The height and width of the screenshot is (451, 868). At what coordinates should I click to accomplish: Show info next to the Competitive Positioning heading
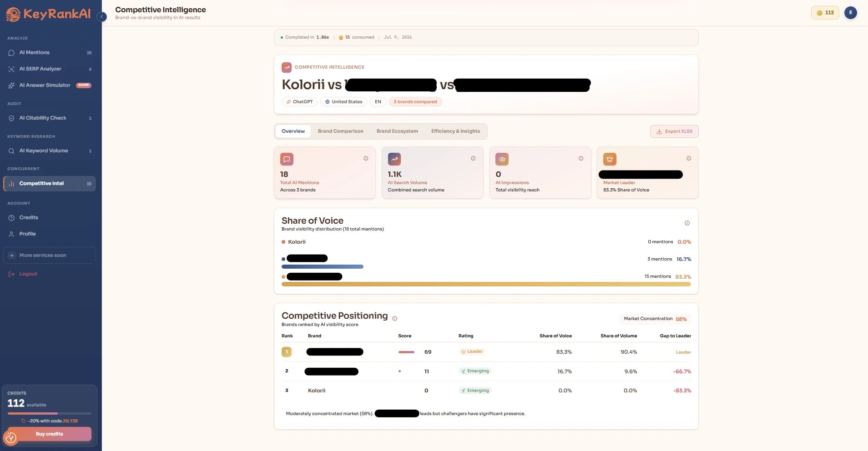(x=394, y=319)
